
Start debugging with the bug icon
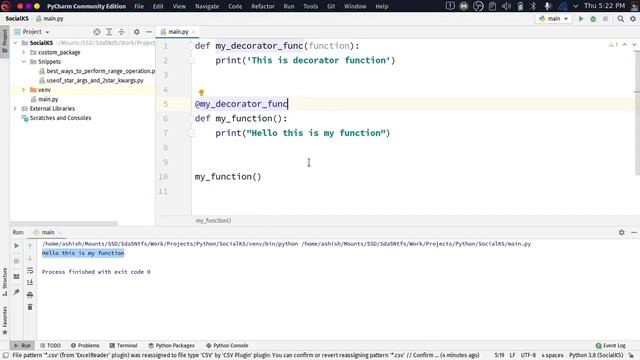click(x=593, y=19)
